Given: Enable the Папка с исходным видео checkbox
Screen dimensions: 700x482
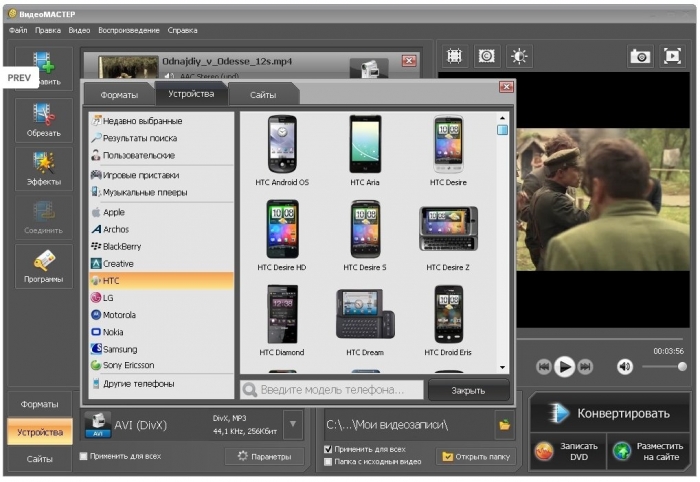Looking at the screenshot, I should coord(329,461).
